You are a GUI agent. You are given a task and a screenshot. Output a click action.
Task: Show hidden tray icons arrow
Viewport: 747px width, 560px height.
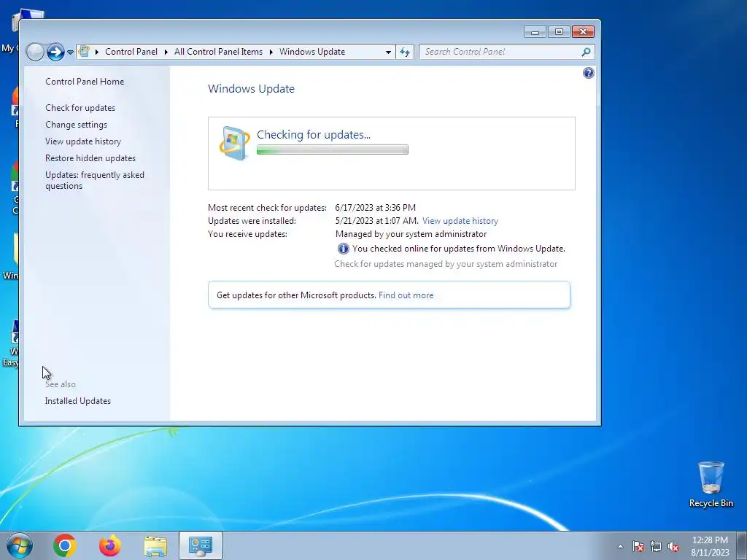(x=620, y=546)
